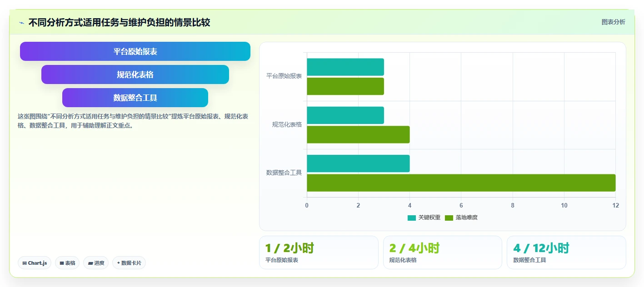Select the 数据整合工具 funnel bar
The width and height of the screenshot is (644, 287).
point(135,98)
